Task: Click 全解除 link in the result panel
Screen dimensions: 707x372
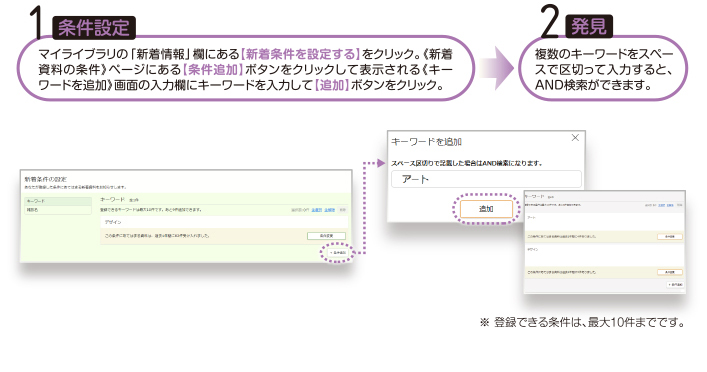Action: (670, 205)
